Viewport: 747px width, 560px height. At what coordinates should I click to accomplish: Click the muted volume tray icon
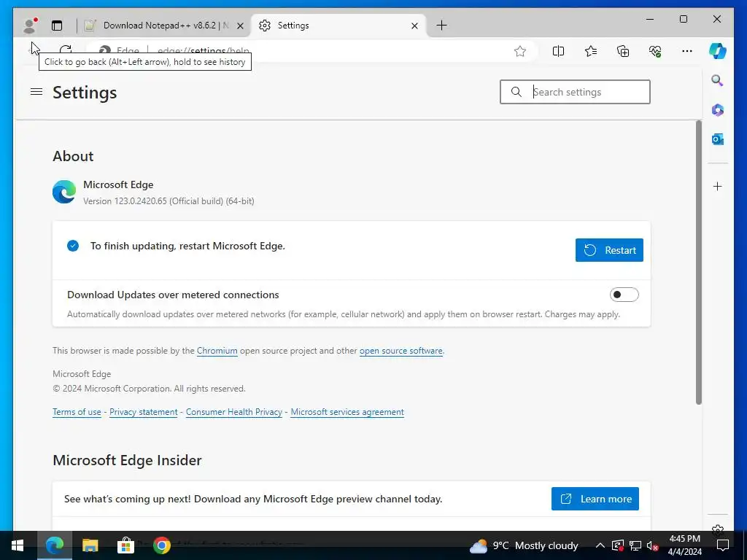click(x=652, y=545)
